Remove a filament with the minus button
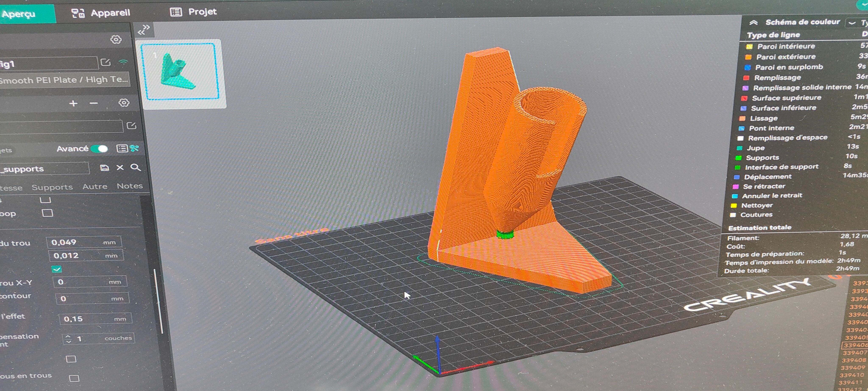The width and height of the screenshot is (868, 391). coord(94,103)
